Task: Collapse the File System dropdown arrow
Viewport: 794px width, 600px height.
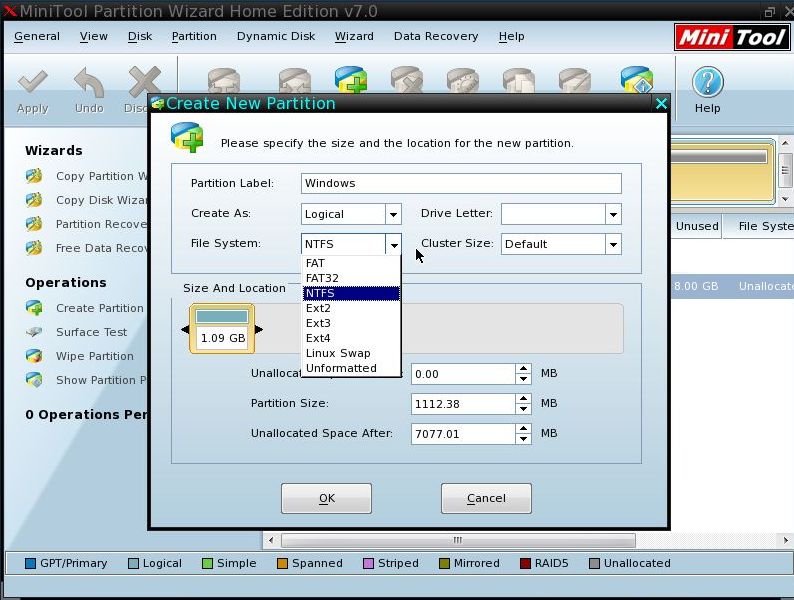Action: click(x=393, y=245)
